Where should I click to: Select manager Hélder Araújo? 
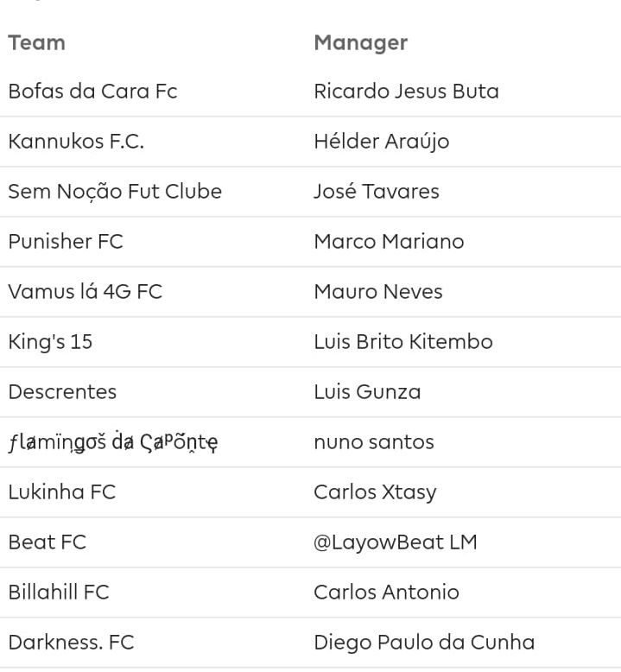(x=382, y=142)
